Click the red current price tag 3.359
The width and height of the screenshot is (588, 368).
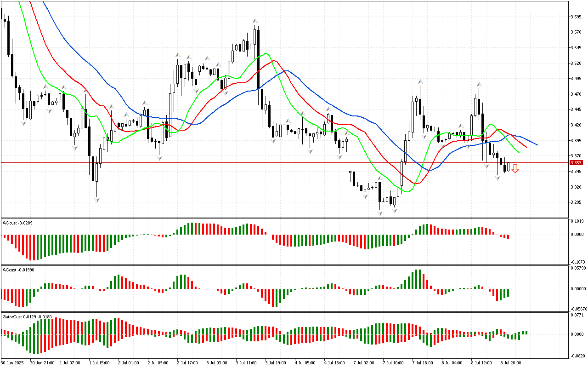[576, 163]
